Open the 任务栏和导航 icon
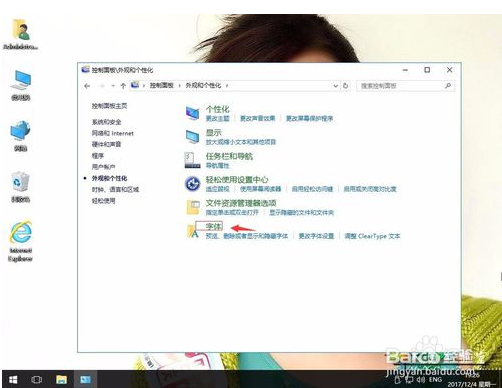Screen dimensions: 502x388 coord(192,160)
